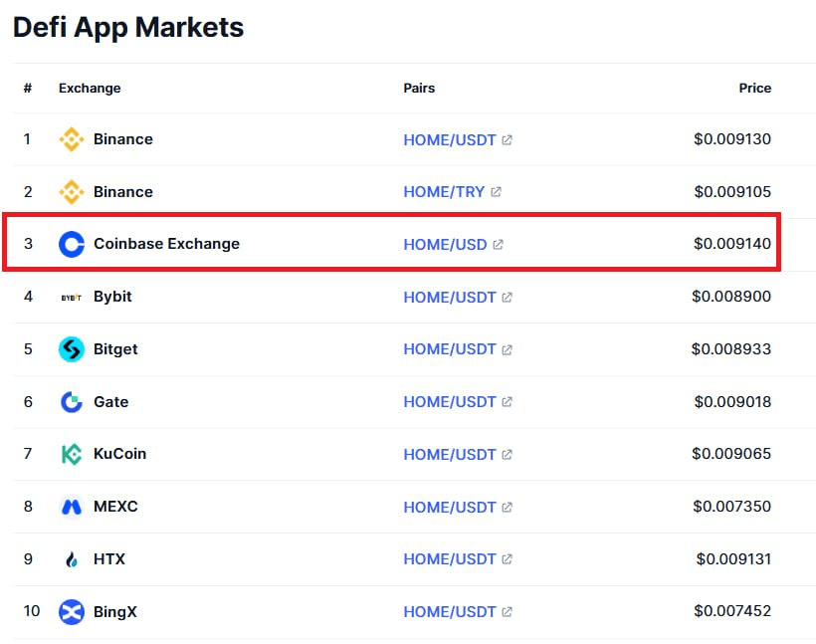This screenshot has height=644, width=816.
Task: Click the HTX price $0.009131
Action: click(733, 559)
